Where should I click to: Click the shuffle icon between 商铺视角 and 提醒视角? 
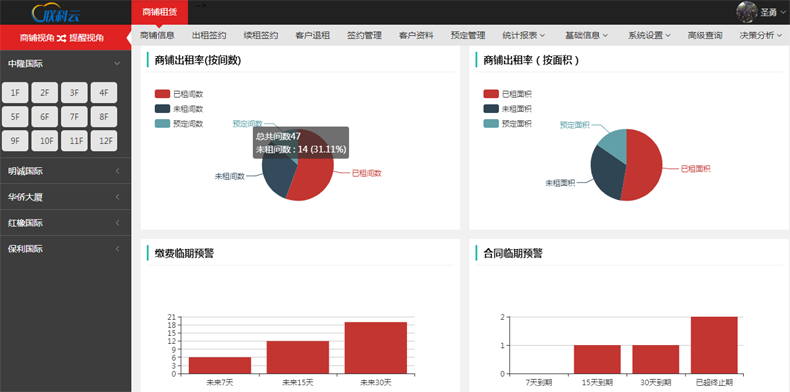(x=61, y=38)
